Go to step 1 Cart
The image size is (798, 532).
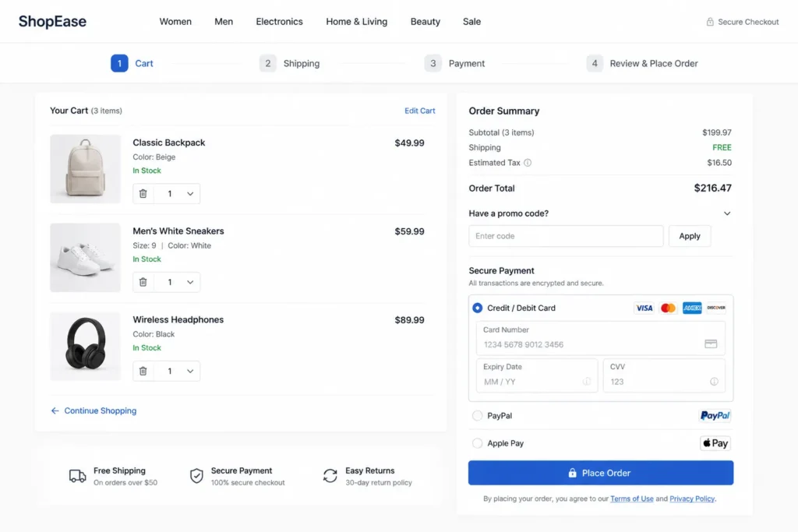[132, 64]
